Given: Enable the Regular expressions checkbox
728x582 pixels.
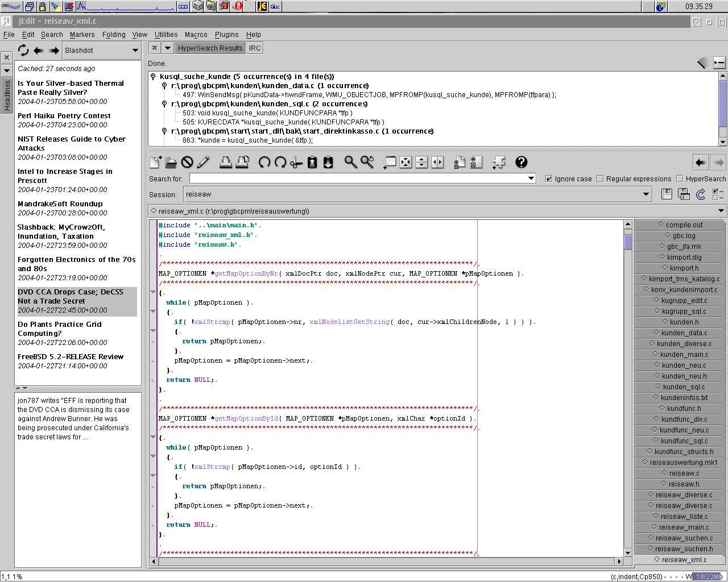Looking at the screenshot, I should coord(600,178).
